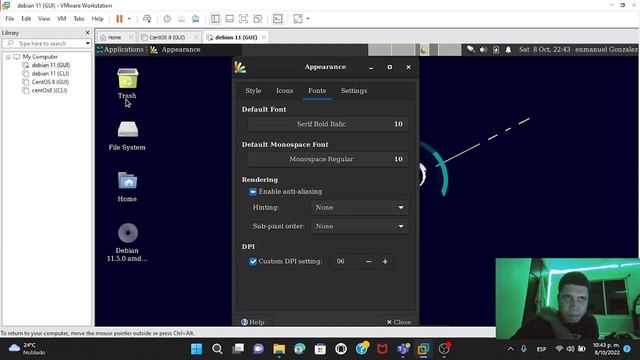Uncheck Custom DPI setting checkbox
Image resolution: width=640 pixels, height=360 pixels.
(x=253, y=261)
